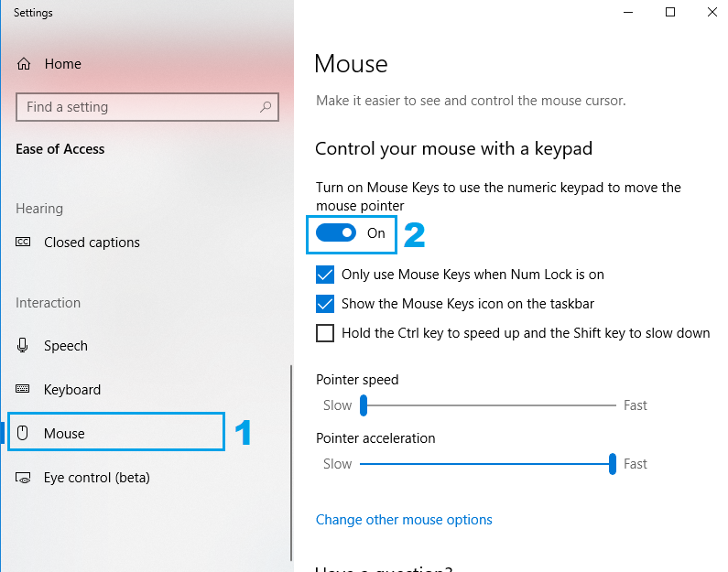The image size is (728, 572).
Task: Maximize the Settings window
Action: [670, 13]
